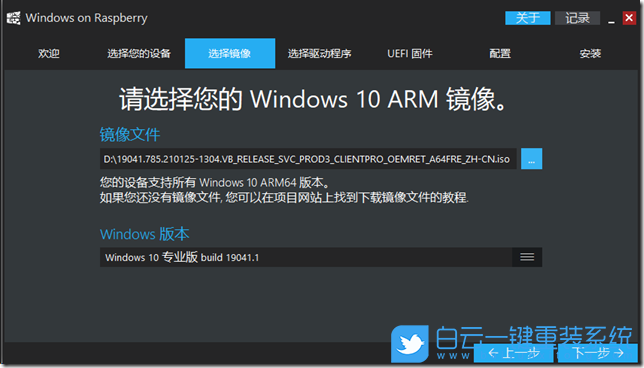Click the 上一步 back button

click(513, 353)
